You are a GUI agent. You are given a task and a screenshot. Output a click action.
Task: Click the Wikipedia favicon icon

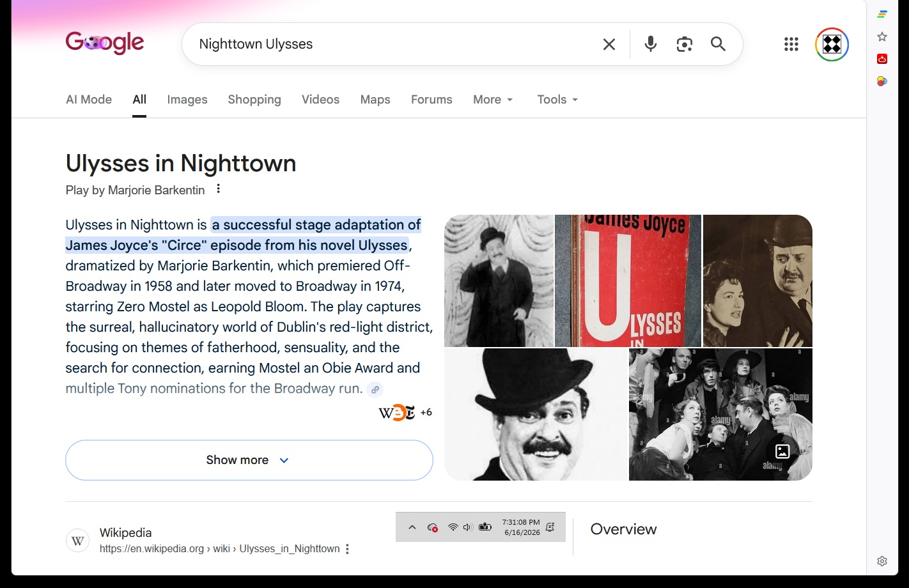[78, 541]
